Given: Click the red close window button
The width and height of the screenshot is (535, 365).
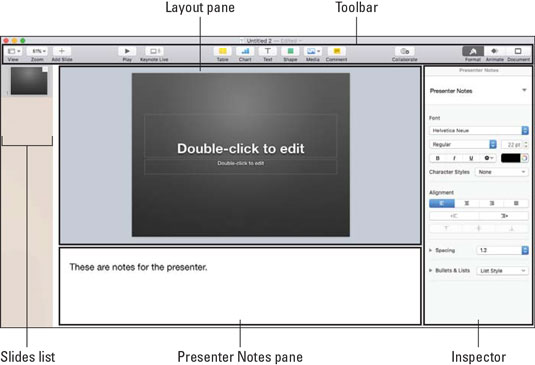Looking at the screenshot, I should (x=6, y=41).
